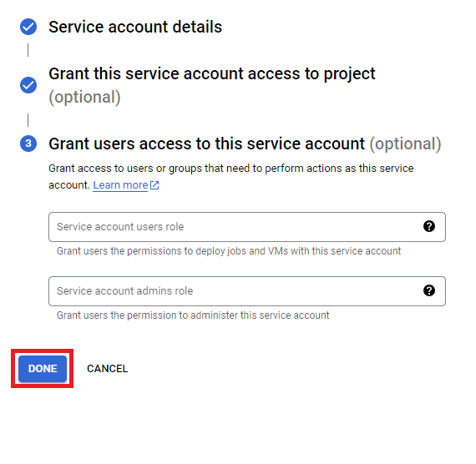Follow the Learn more link
The height and width of the screenshot is (464, 476).
coord(120,185)
